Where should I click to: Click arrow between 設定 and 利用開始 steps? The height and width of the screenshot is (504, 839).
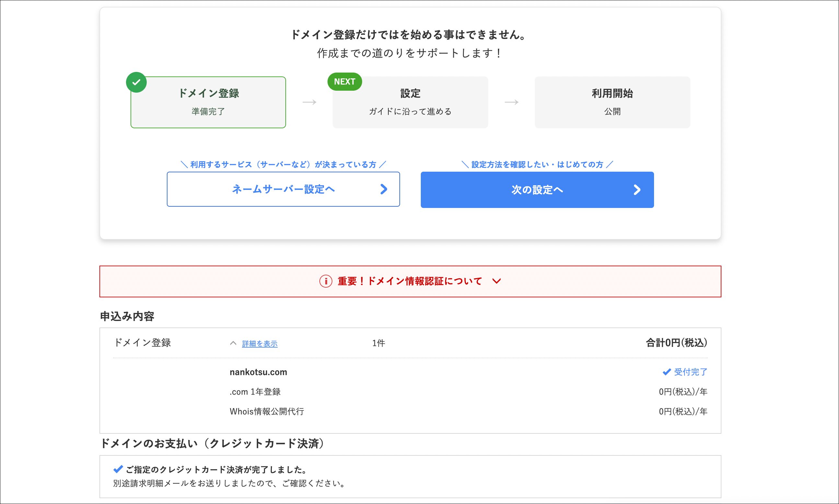tap(511, 102)
